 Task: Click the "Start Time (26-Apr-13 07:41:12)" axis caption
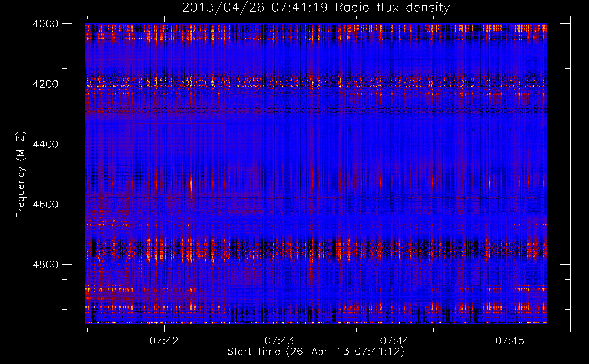coord(316,352)
